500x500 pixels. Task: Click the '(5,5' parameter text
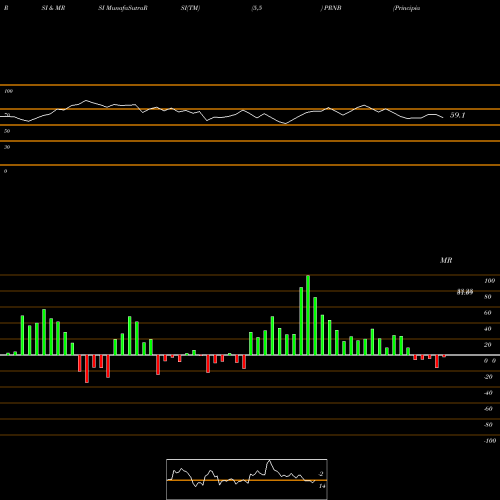257,8
